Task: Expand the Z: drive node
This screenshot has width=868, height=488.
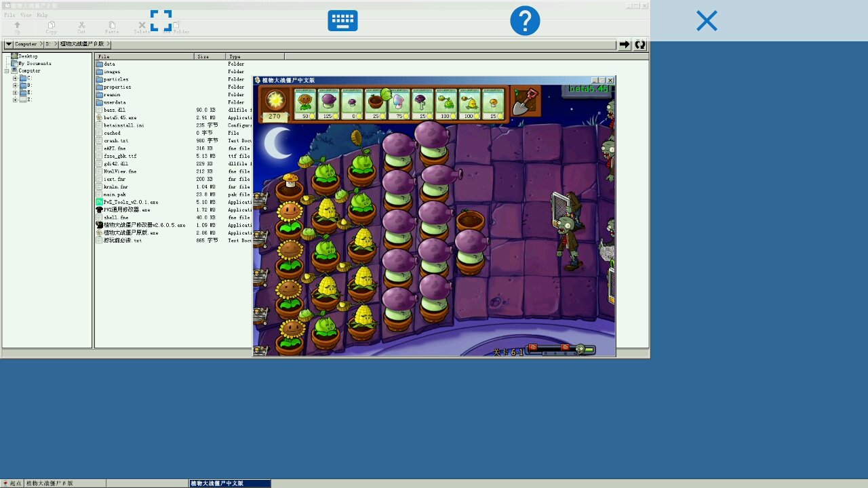Action: tap(15, 100)
